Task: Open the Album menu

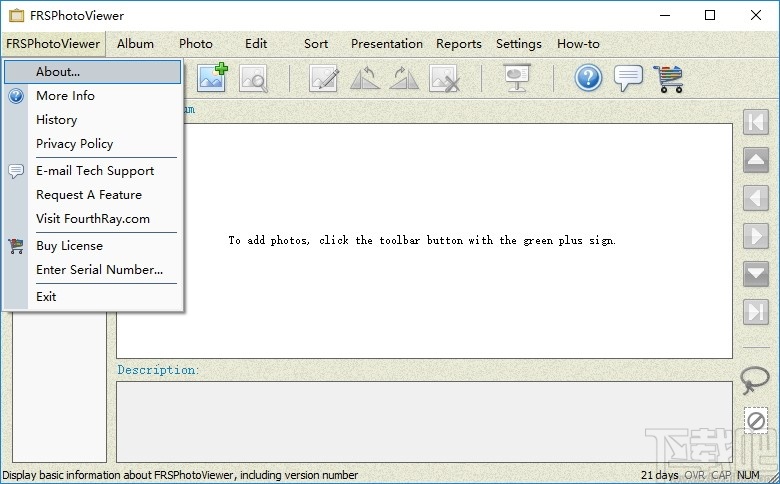Action: click(x=135, y=44)
